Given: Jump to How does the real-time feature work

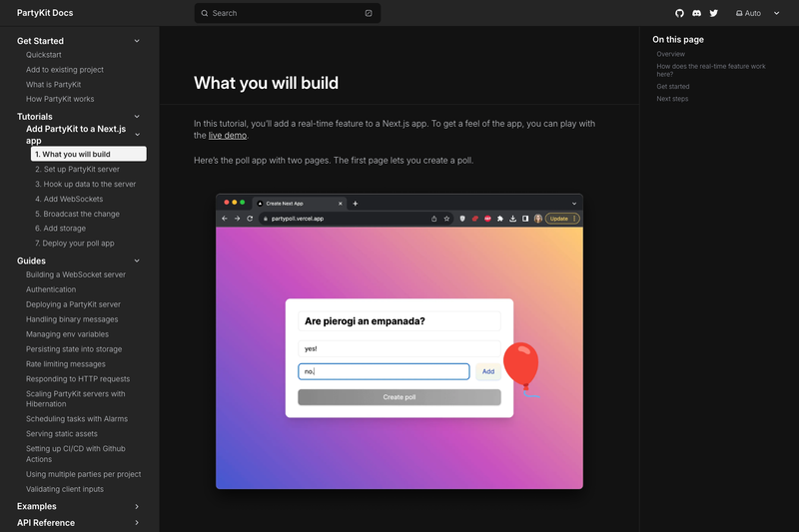Looking at the screenshot, I should pyautogui.click(x=711, y=70).
